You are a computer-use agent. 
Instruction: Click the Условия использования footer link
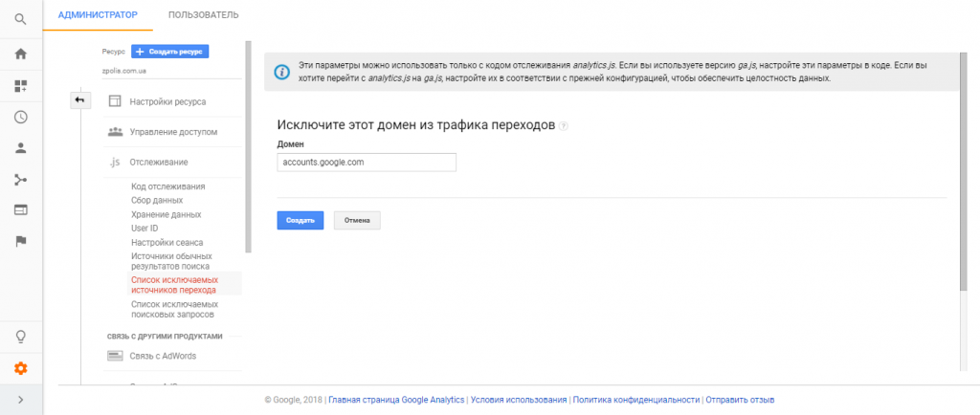tap(518, 400)
